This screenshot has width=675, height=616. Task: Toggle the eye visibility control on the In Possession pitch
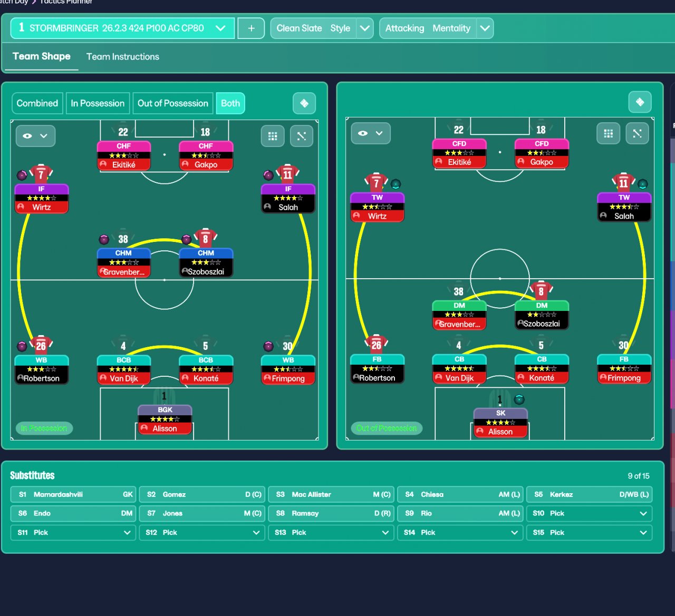tap(35, 136)
